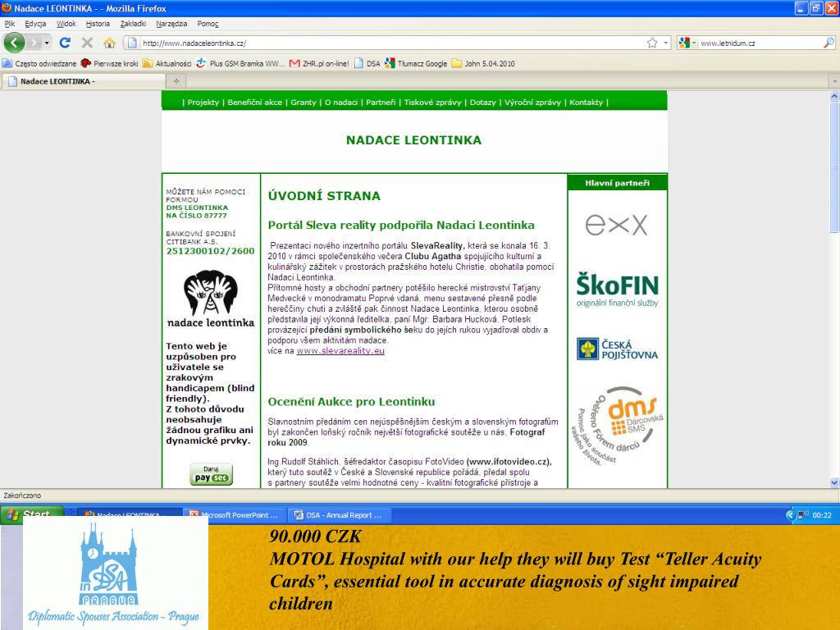Go to Projekty in the green menu
This screenshot has height=630, width=840.
203,103
